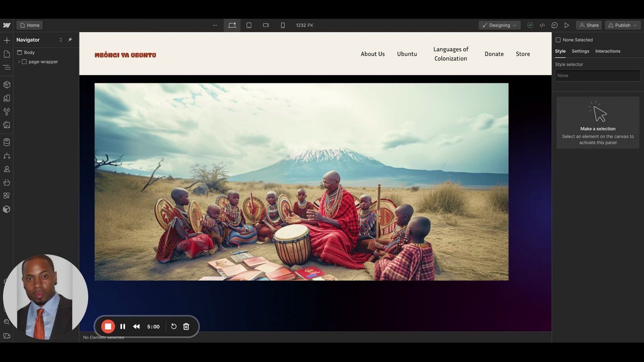Open the Ecommerce basket icon
The height and width of the screenshot is (362, 644).
(7, 182)
